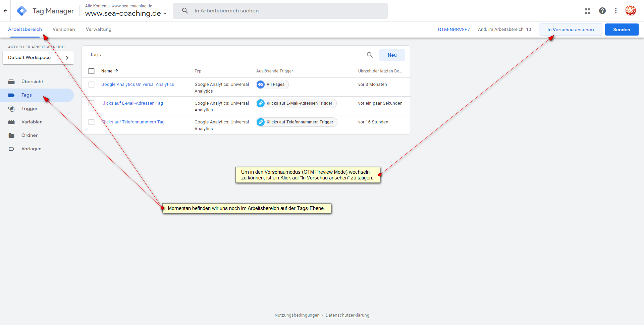Click the vor ein paar Sekunden cell
This screenshot has width=644, height=325.
pyautogui.click(x=380, y=103)
